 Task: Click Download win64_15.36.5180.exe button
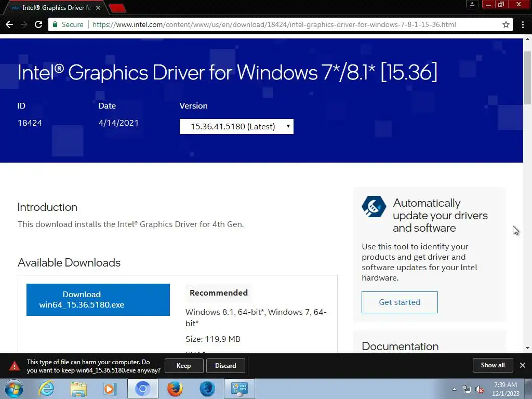pyautogui.click(x=98, y=300)
